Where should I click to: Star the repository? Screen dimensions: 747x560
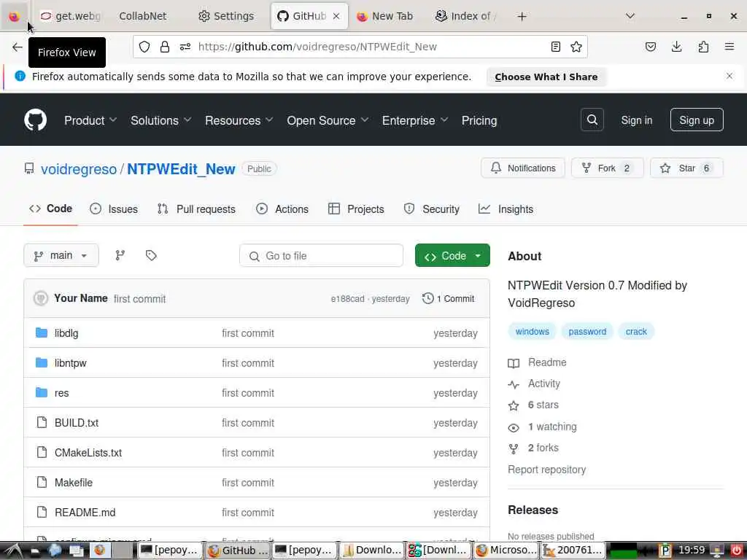686,168
